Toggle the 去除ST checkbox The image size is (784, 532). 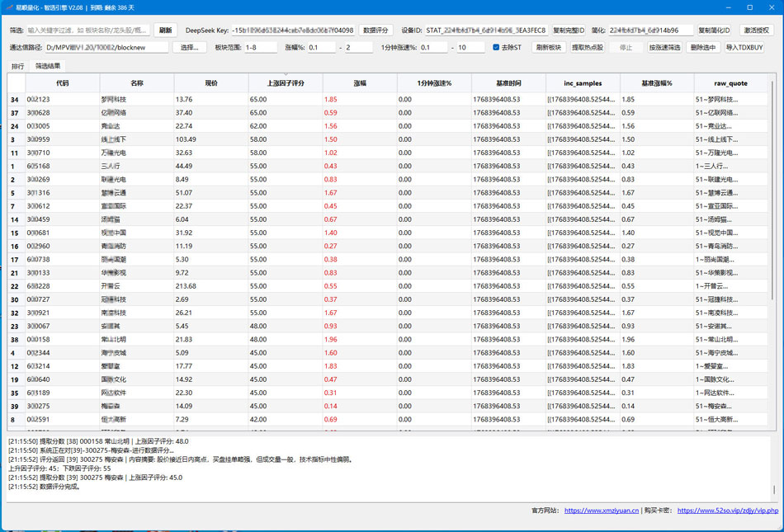(497, 48)
